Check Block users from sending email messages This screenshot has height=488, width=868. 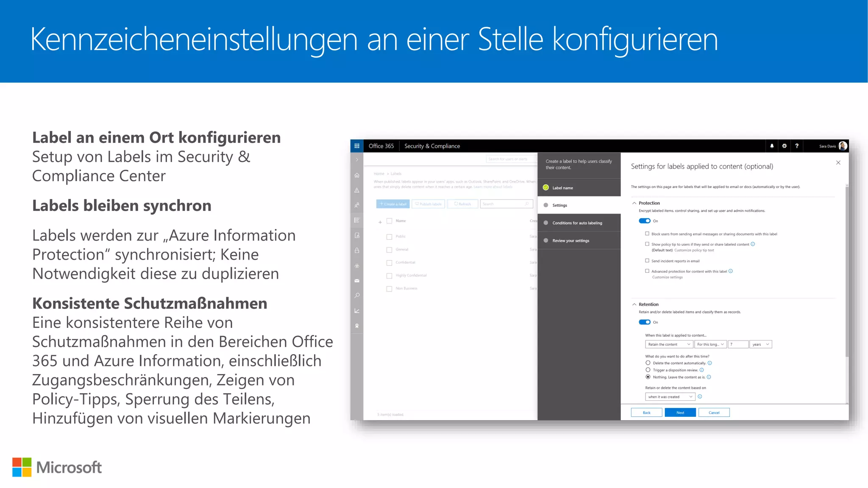[x=647, y=233]
